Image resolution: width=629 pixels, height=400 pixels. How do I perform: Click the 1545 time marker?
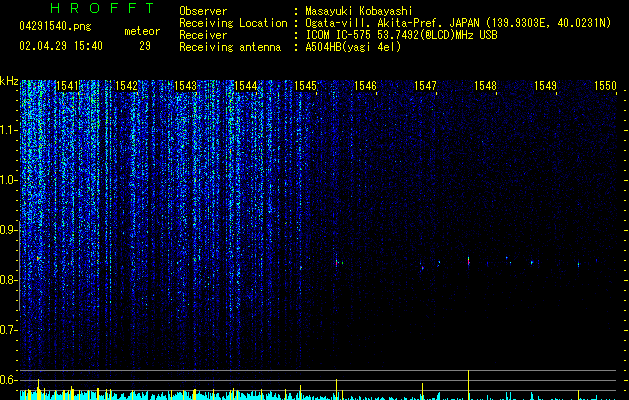[x=305, y=86]
